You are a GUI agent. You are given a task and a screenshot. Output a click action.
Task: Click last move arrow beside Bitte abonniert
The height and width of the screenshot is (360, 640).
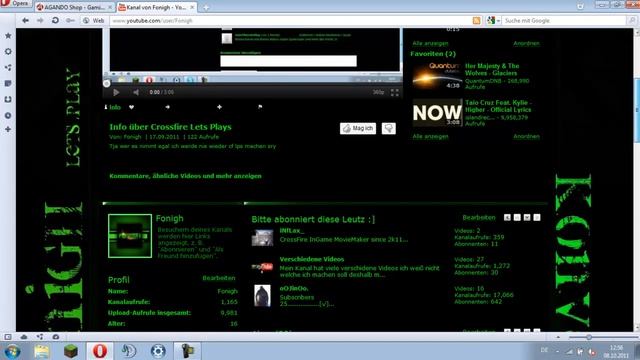537,218
